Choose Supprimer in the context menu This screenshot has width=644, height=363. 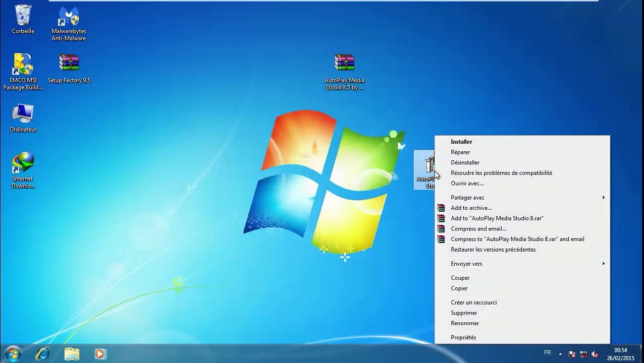pyautogui.click(x=522, y=313)
